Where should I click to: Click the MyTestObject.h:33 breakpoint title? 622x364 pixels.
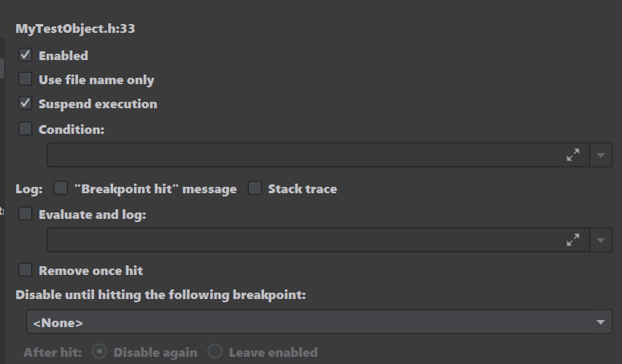click(x=75, y=29)
